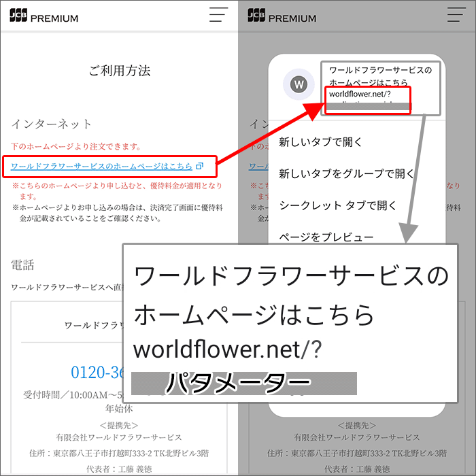Click 代表者：工藤 義徳 in the left screen
This screenshot has width=476, height=476.
point(119,469)
